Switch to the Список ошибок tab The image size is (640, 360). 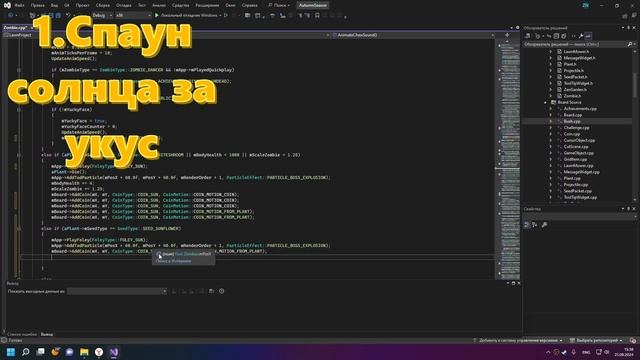(22, 334)
